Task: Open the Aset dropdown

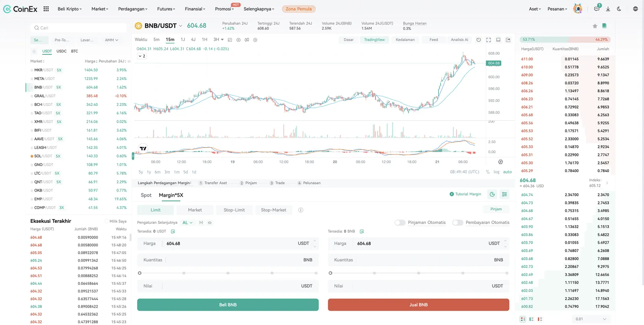Action: (x=535, y=9)
